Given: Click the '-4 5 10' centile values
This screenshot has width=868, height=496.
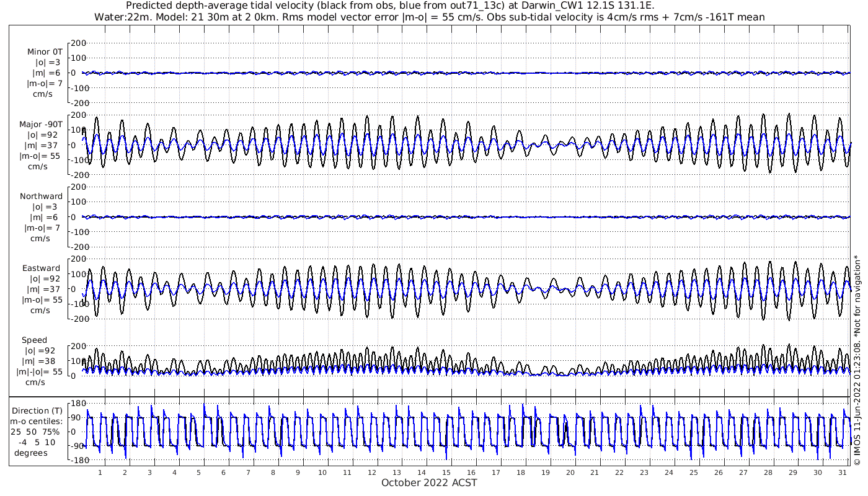Looking at the screenshot, I should tap(38, 442).
